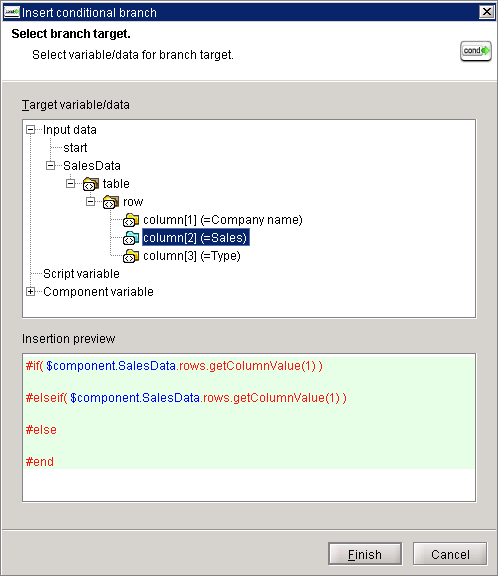Select column[3] (=Type) item

(x=192, y=256)
